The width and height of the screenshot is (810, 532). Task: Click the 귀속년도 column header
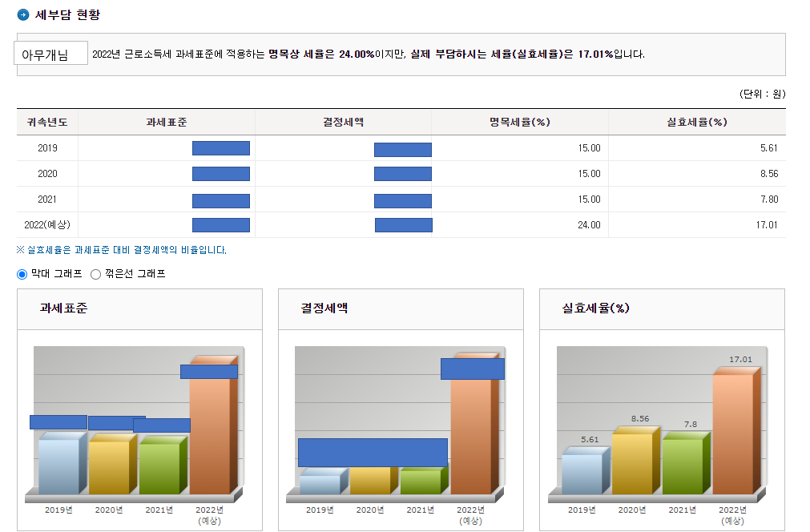coord(47,122)
